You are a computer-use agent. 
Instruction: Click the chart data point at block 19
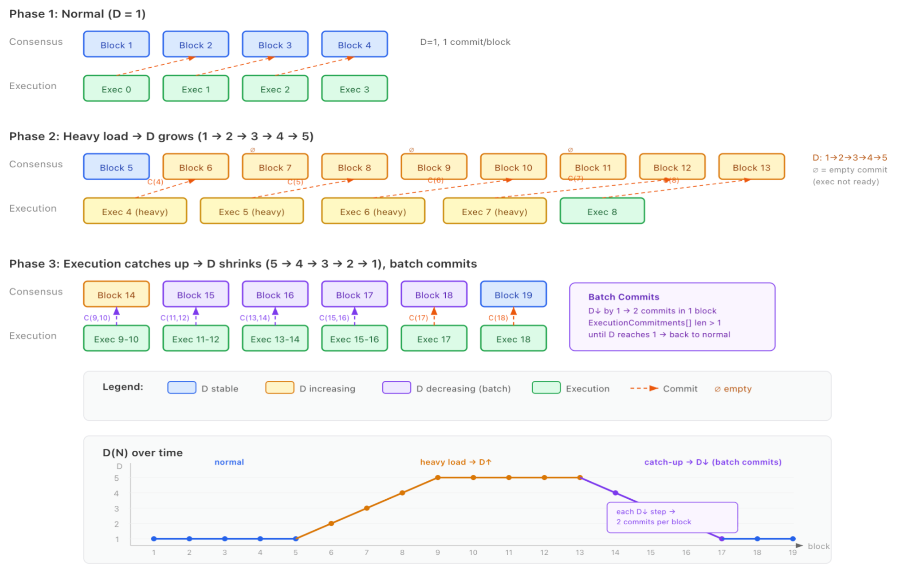click(x=792, y=539)
